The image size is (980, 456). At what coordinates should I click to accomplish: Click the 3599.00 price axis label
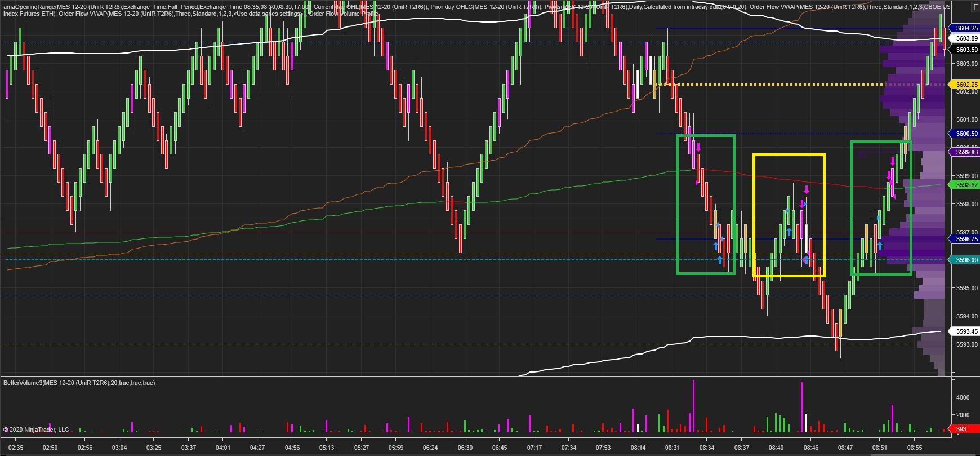pyautogui.click(x=967, y=176)
